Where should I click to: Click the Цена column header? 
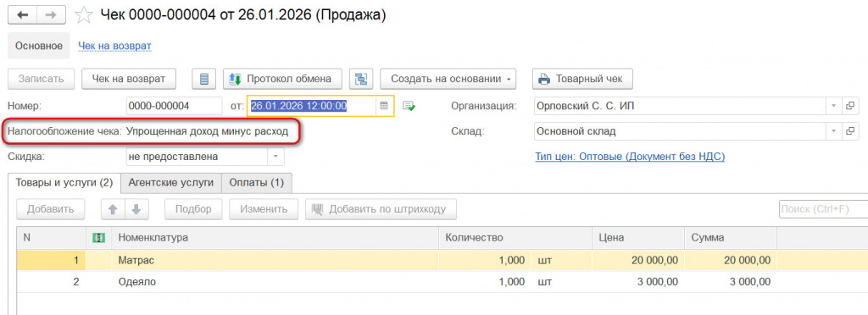tap(637, 238)
